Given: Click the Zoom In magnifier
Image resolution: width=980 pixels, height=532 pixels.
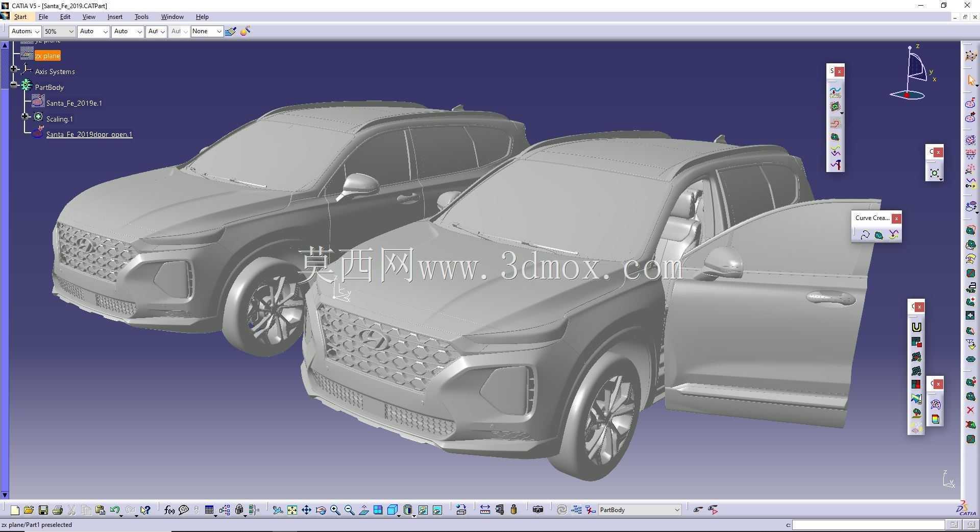Looking at the screenshot, I should pyautogui.click(x=335, y=510).
